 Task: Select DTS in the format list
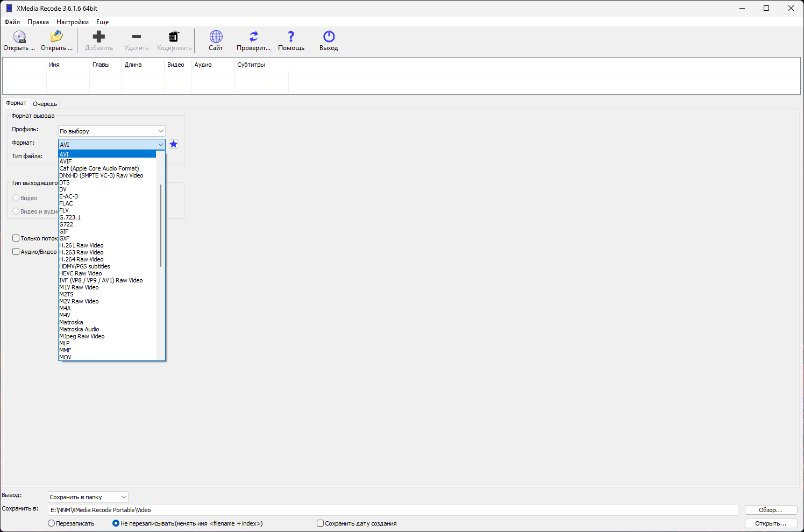click(x=107, y=182)
